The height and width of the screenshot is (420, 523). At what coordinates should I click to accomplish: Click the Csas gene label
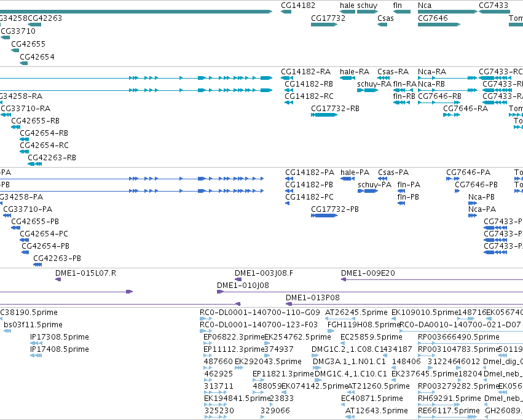click(x=385, y=18)
